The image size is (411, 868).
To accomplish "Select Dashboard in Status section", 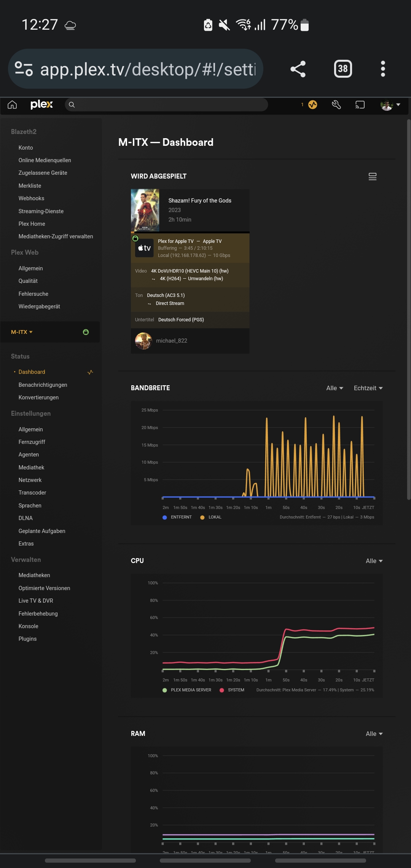I will [x=32, y=372].
